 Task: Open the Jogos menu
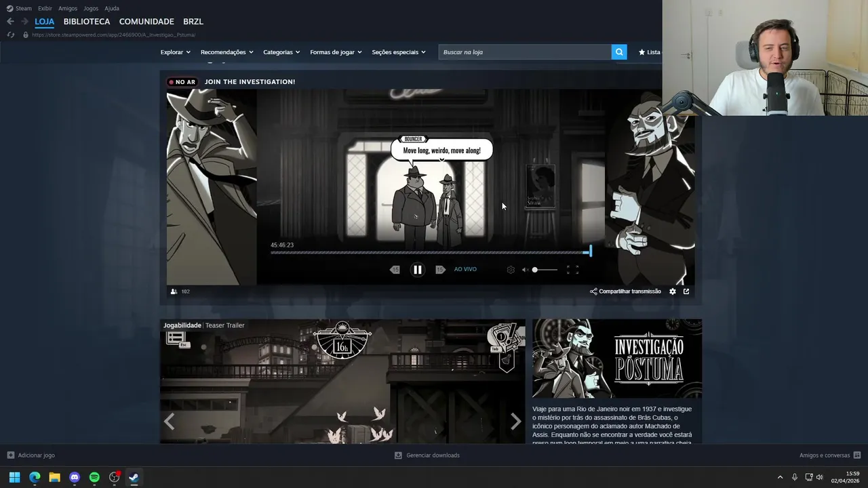(x=91, y=8)
